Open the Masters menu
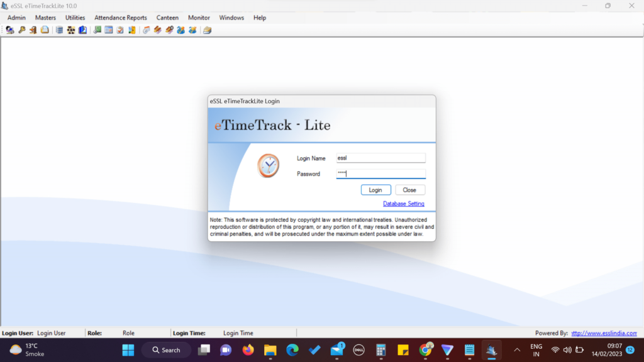 tap(45, 17)
